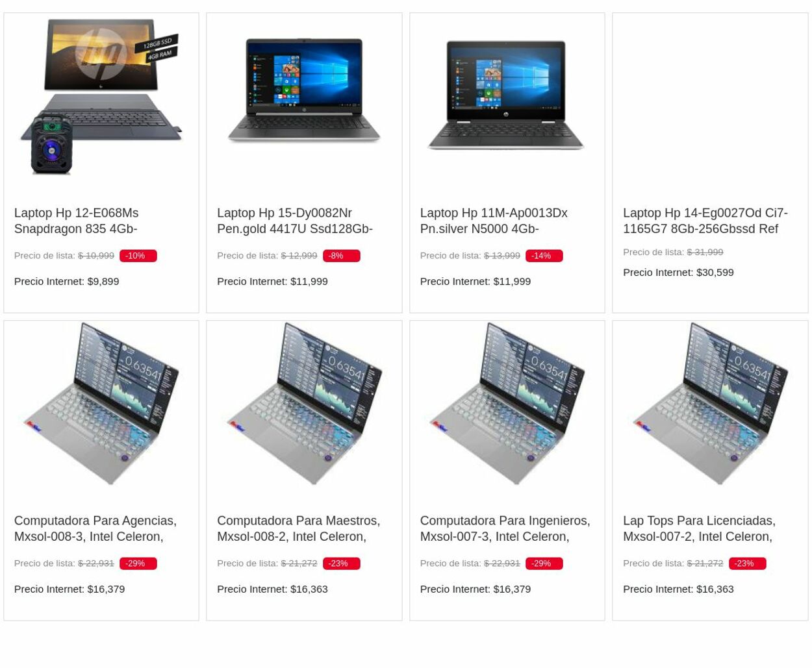The image size is (812, 668).
Task: Open the Lap Tops Para Licenciadas product image
Action: (710, 403)
